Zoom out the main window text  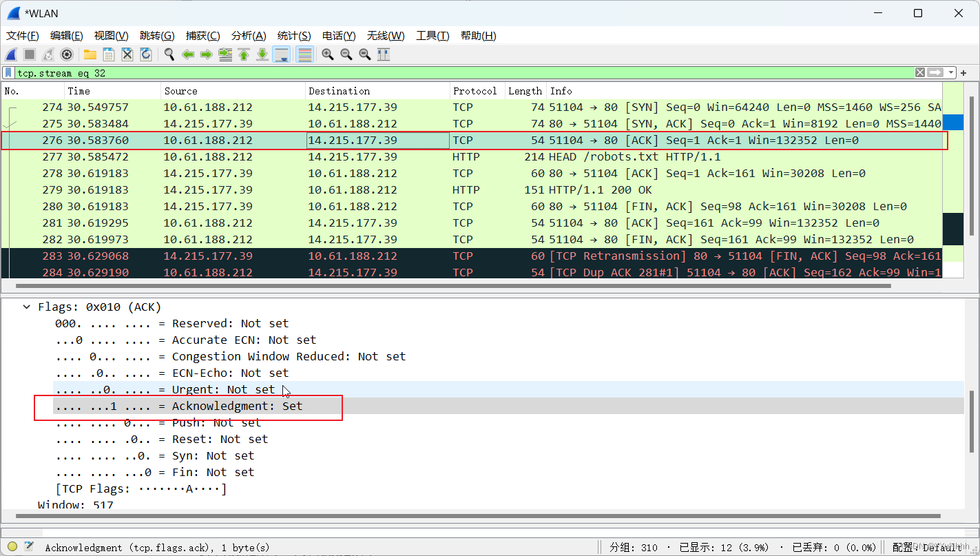(x=346, y=54)
